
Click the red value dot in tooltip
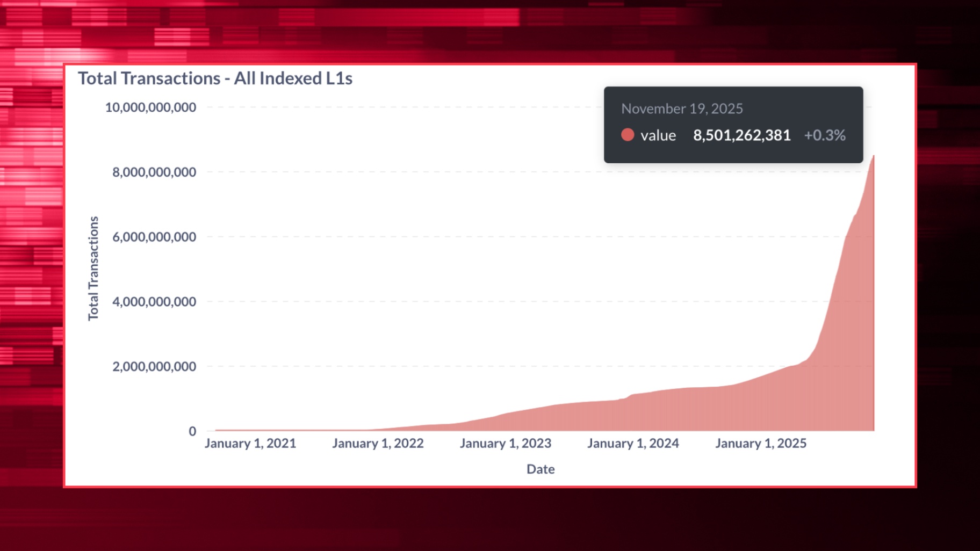coord(628,135)
